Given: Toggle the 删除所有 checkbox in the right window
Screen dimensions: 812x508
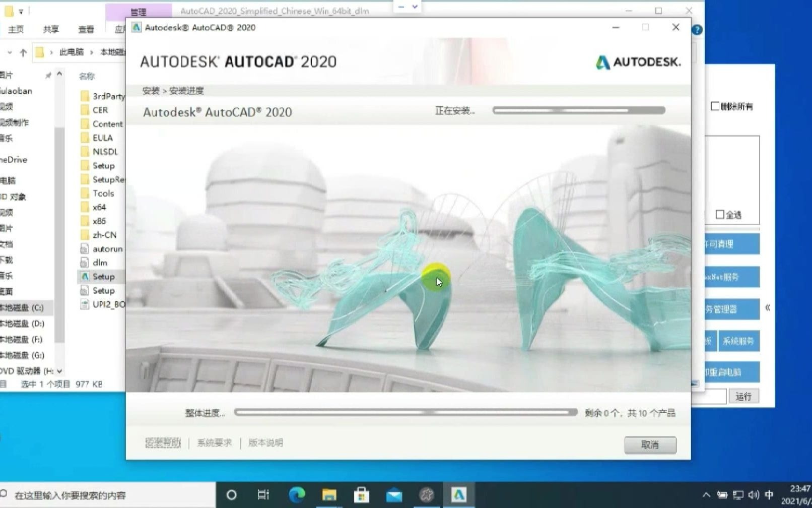Looking at the screenshot, I should coord(715,106).
